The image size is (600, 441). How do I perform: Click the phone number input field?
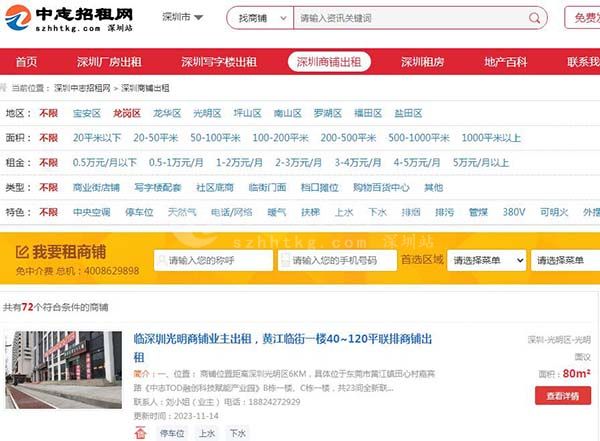[x=337, y=260]
